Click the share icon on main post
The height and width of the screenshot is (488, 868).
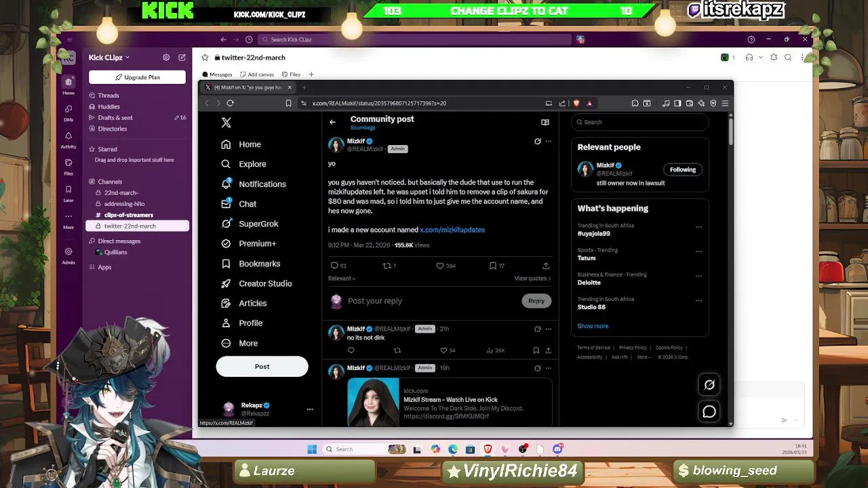[x=546, y=266]
